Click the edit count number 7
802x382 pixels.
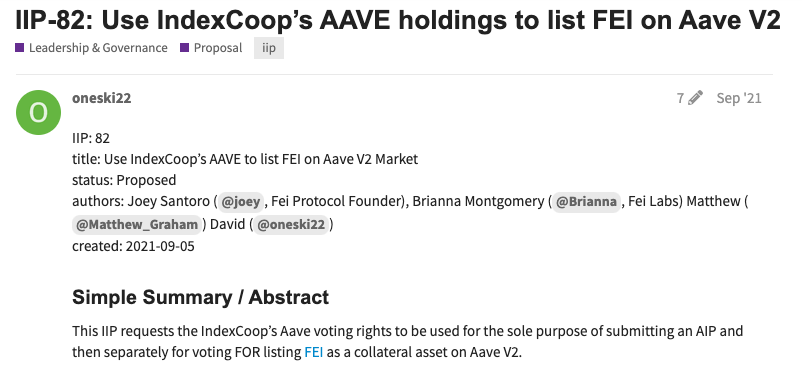[680, 98]
